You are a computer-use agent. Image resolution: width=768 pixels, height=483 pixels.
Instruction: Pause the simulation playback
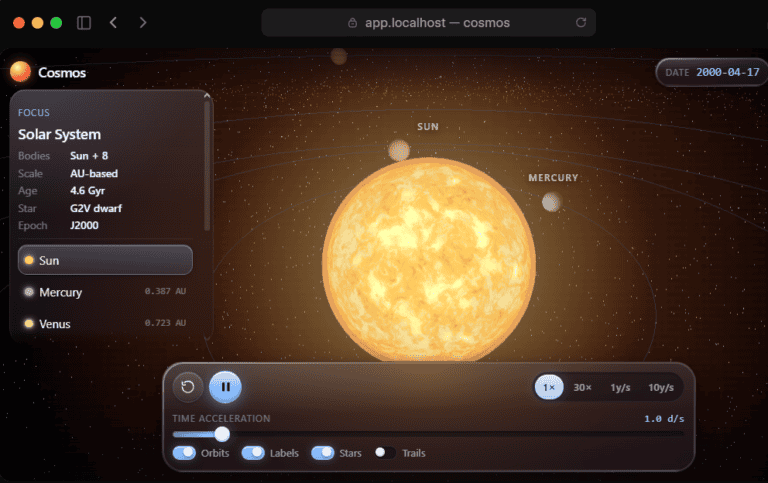pyautogui.click(x=225, y=387)
